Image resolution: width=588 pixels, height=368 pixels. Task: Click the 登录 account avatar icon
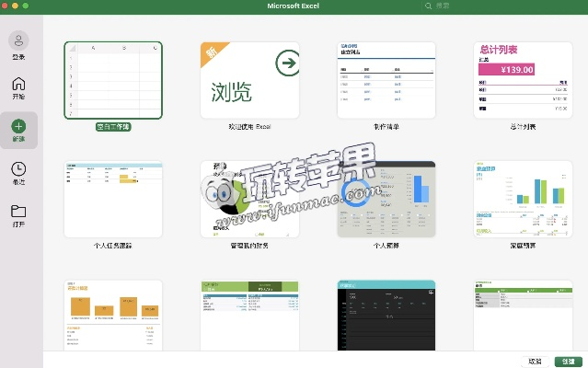(18, 40)
